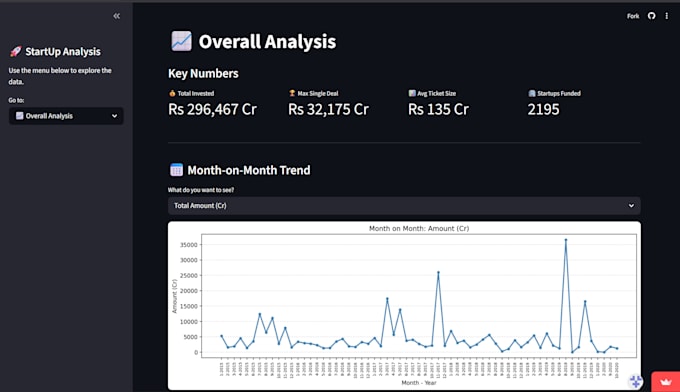The width and height of the screenshot is (680, 392).
Task: Click the Key Numbers heading
Action: [x=203, y=74]
